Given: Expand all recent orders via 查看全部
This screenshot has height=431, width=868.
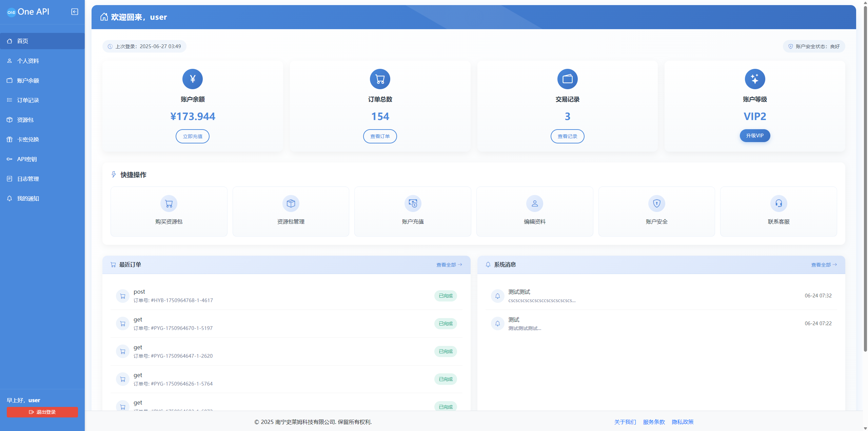Looking at the screenshot, I should [449, 265].
